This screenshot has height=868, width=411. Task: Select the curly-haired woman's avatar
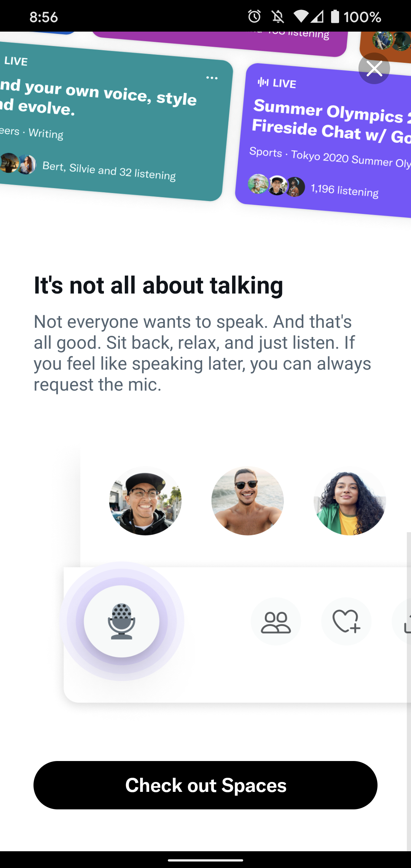point(350,501)
